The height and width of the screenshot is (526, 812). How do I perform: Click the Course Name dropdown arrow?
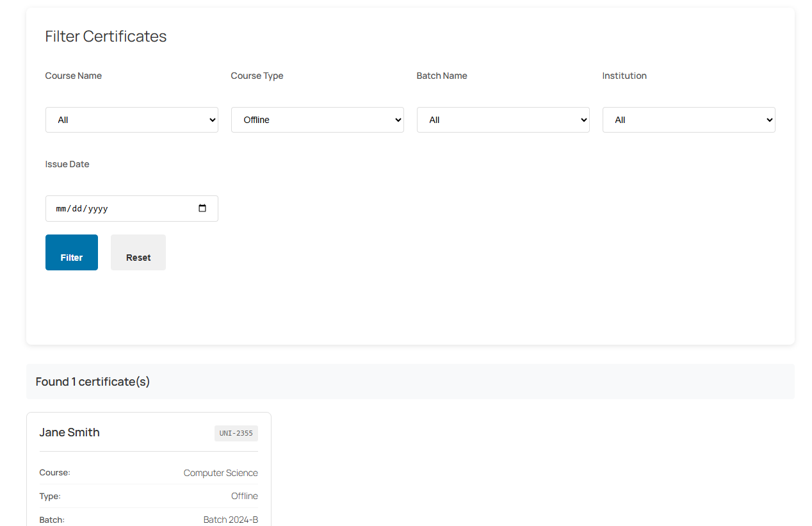212,120
